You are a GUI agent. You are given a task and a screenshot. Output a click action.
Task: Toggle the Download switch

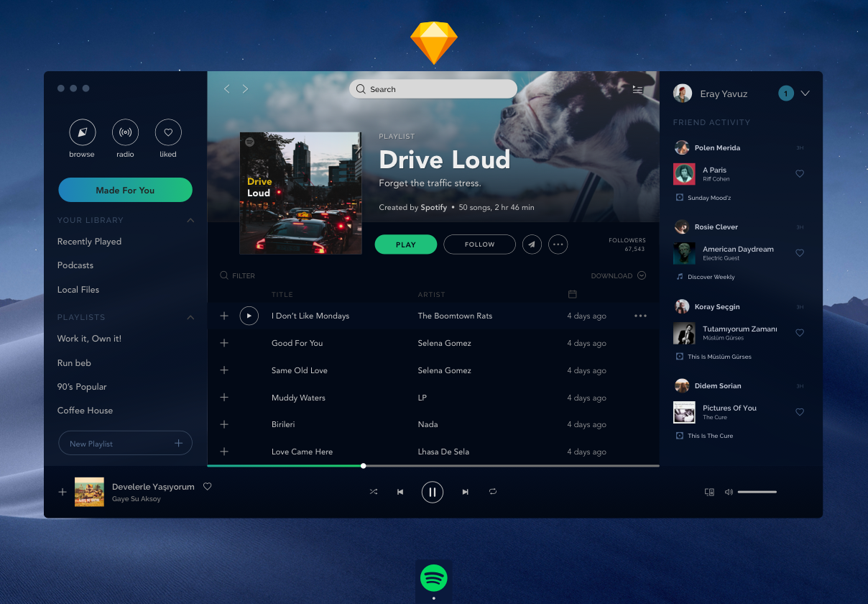642,275
